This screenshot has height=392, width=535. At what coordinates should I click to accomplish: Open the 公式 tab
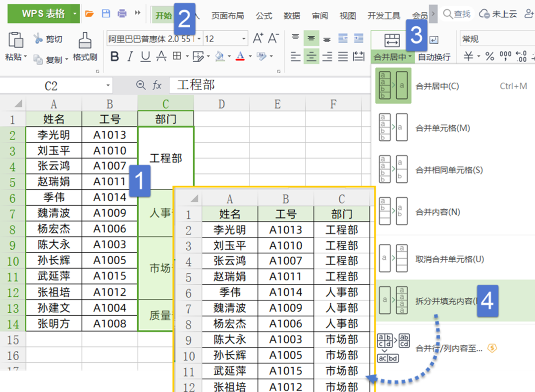264,16
